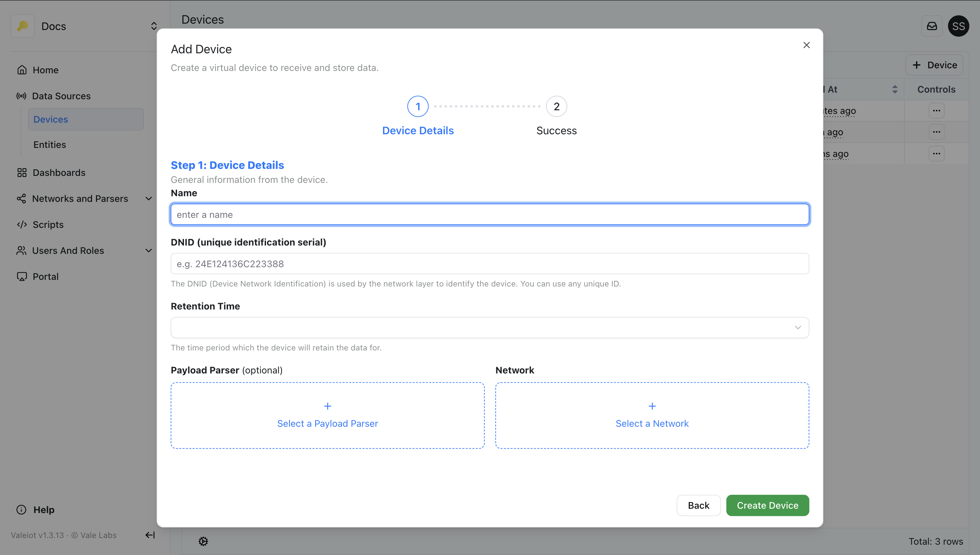
Task: Click the Back button
Action: tap(698, 505)
